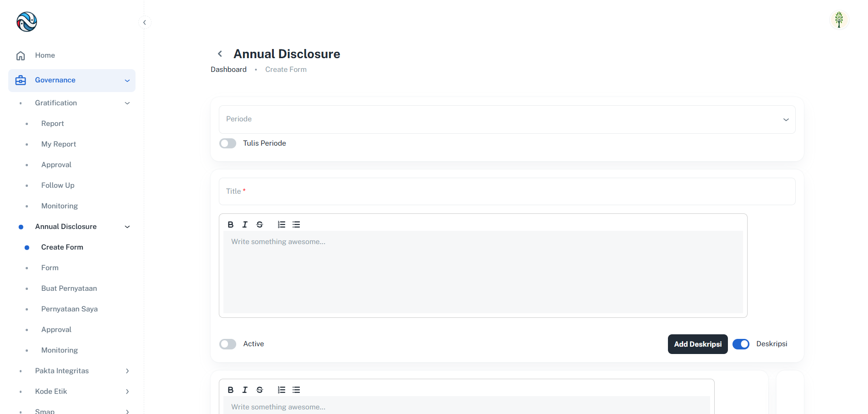
Task: Apply strikethrough in the second description editor
Action: click(260, 390)
